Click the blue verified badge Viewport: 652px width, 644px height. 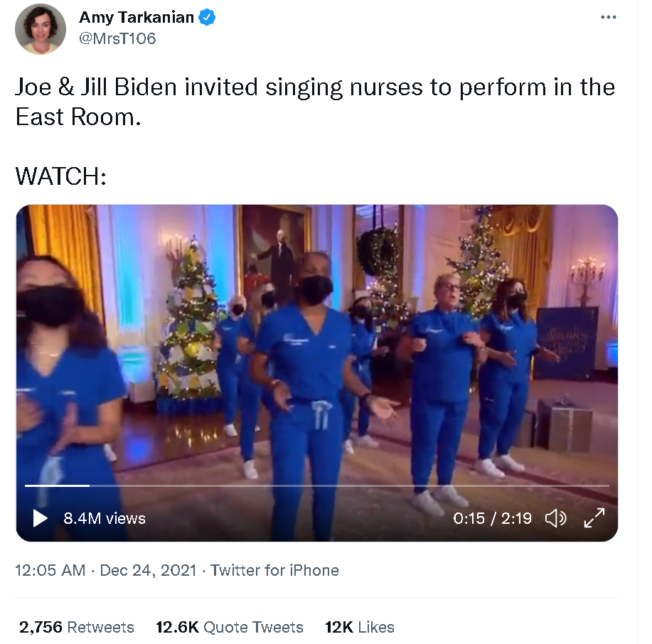point(207,18)
